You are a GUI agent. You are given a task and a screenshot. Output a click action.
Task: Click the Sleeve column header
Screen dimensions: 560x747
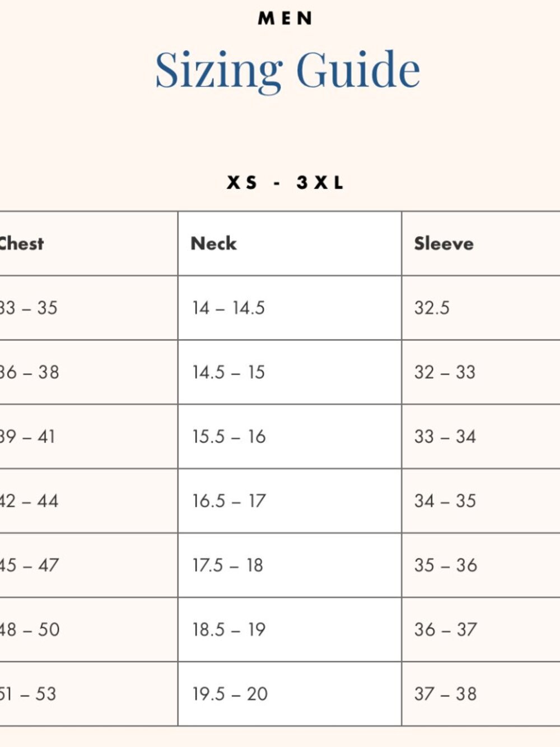(444, 243)
